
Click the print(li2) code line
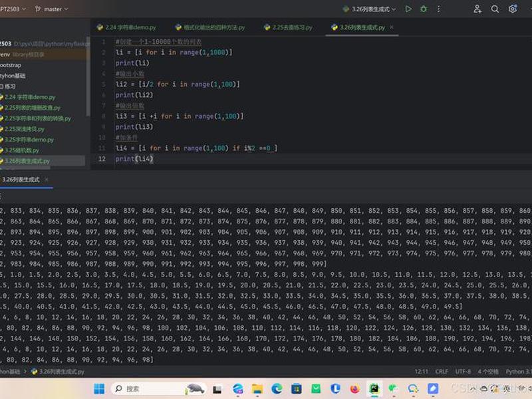pos(134,95)
